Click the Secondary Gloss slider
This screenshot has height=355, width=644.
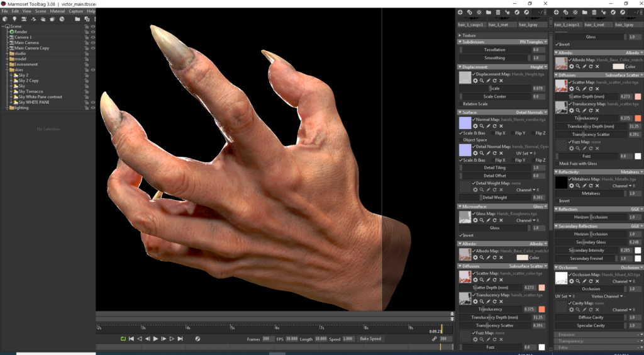click(591, 242)
